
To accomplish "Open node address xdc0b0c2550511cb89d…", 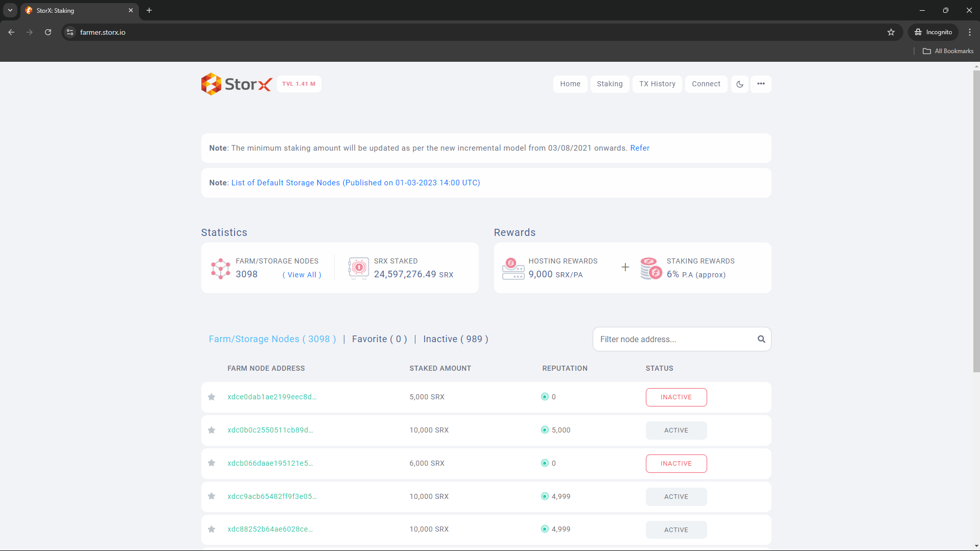I will 270,430.
